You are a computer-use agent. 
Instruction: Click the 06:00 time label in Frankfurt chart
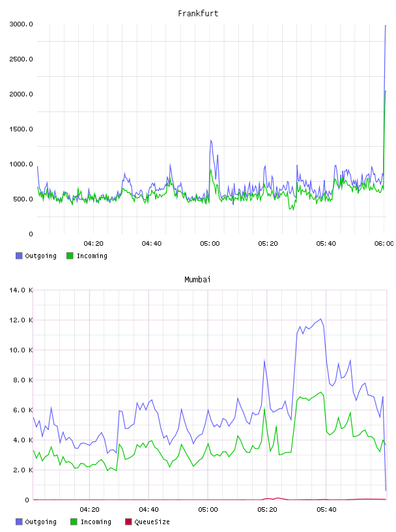click(384, 244)
